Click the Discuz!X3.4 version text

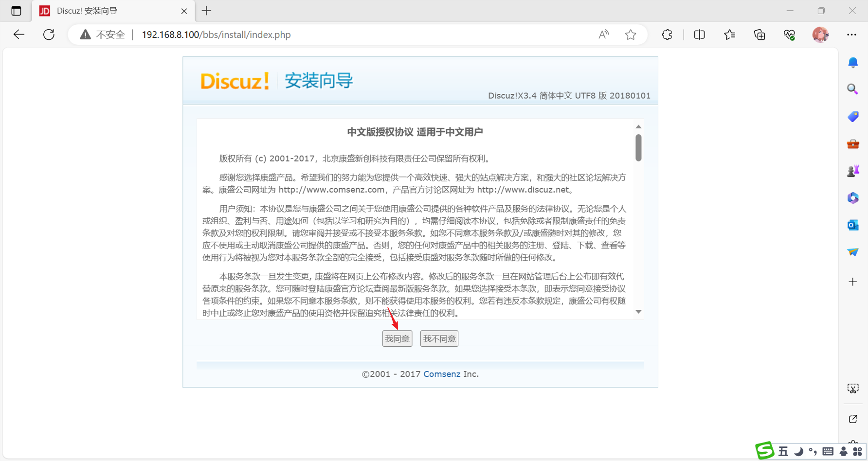pyautogui.click(x=569, y=96)
